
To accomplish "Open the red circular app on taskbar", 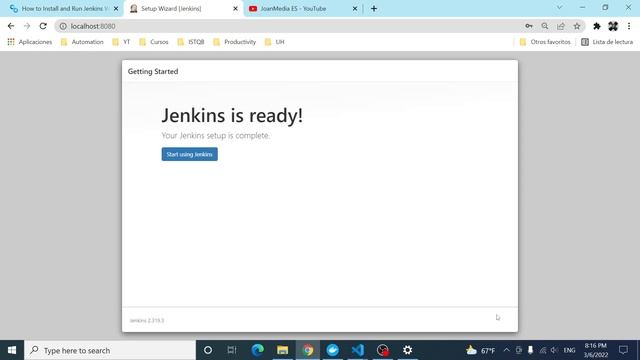I will click(x=383, y=350).
